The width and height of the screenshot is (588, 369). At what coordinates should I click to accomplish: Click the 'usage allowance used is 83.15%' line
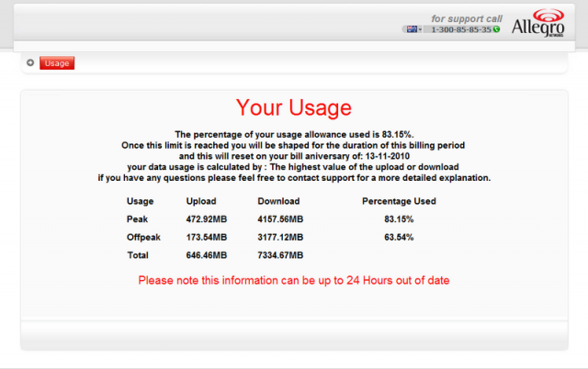[294, 135]
